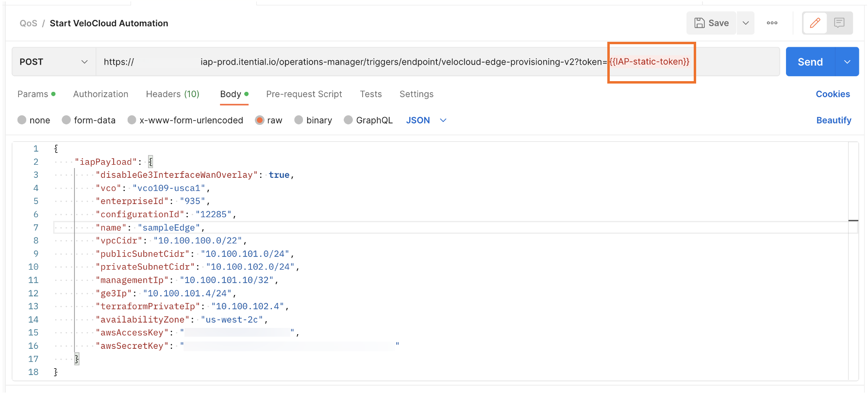Click in the request URL field
This screenshot has width=868, height=393.
388,62
